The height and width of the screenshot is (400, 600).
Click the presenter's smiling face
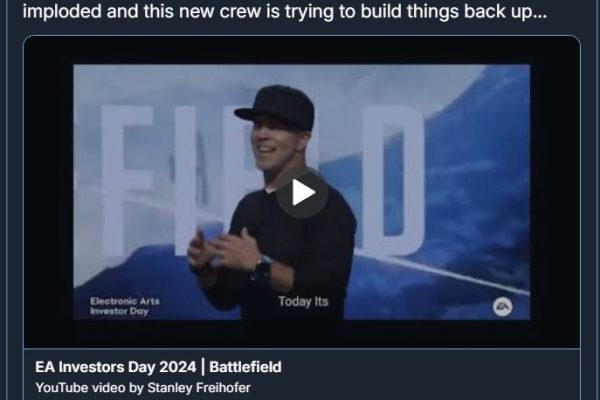[272, 148]
